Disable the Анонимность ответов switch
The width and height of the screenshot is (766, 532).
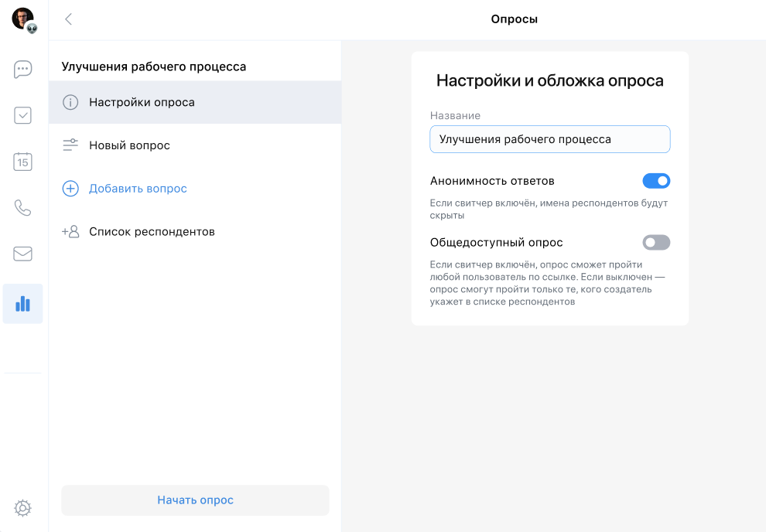(x=656, y=181)
